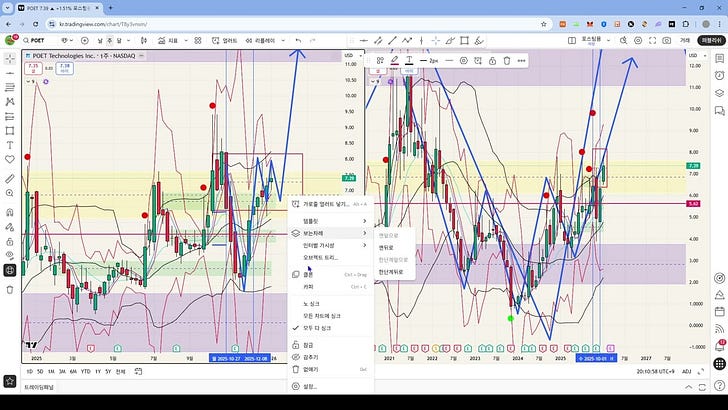Click the trash remove-objects icon in left sidebar
Viewport: 728px width, 410px height.
click(x=10, y=290)
